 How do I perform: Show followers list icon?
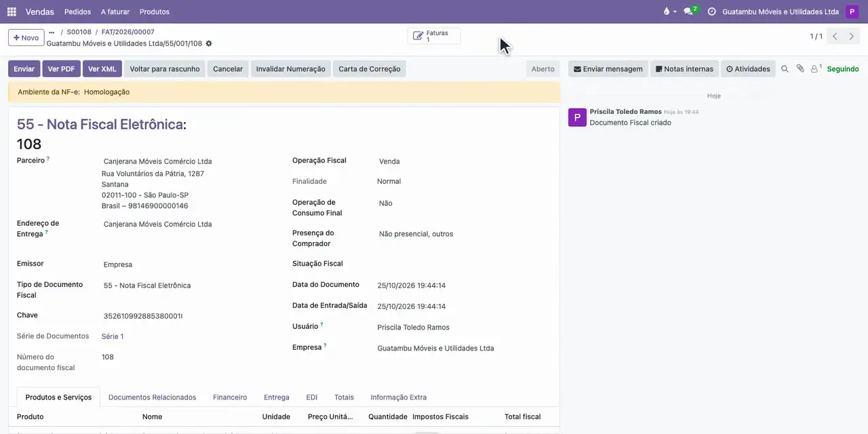coord(816,68)
